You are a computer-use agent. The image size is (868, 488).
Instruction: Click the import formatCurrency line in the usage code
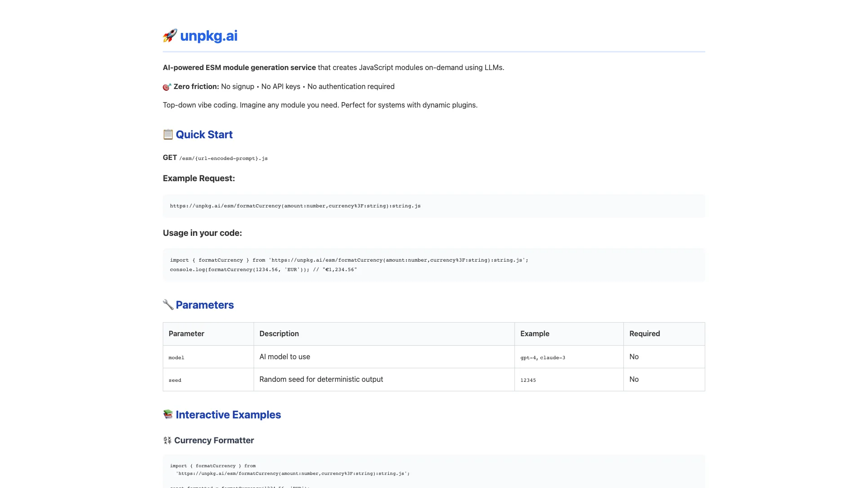pos(349,260)
